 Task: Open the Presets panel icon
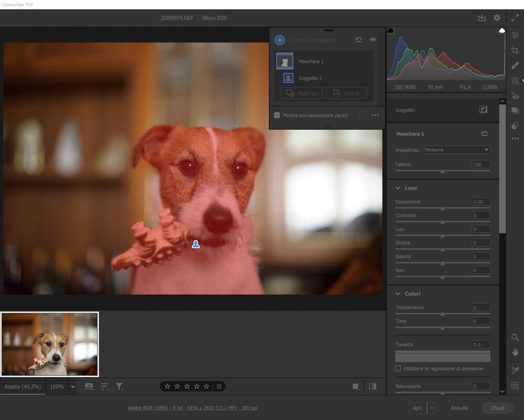point(515,125)
